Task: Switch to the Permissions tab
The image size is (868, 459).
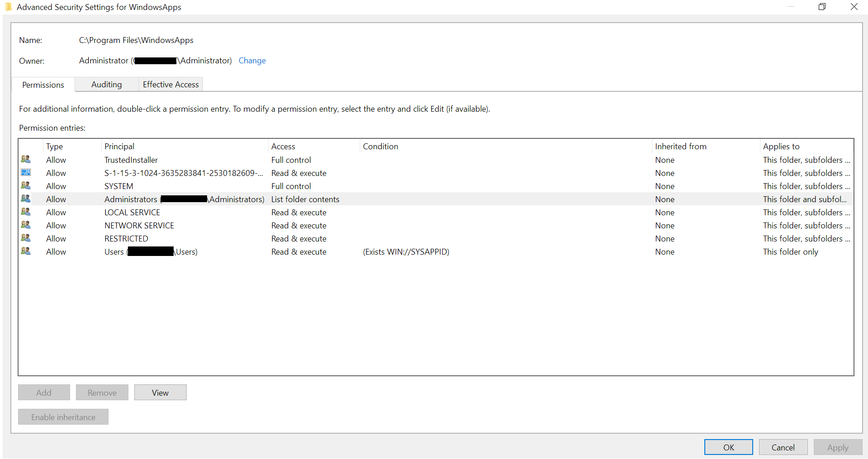Action: pyautogui.click(x=43, y=85)
